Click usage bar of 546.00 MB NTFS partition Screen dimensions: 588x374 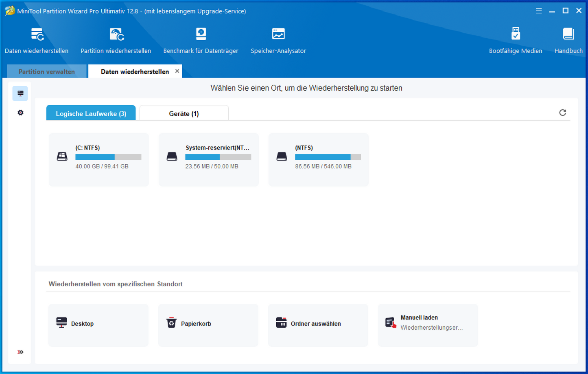pyautogui.click(x=328, y=157)
